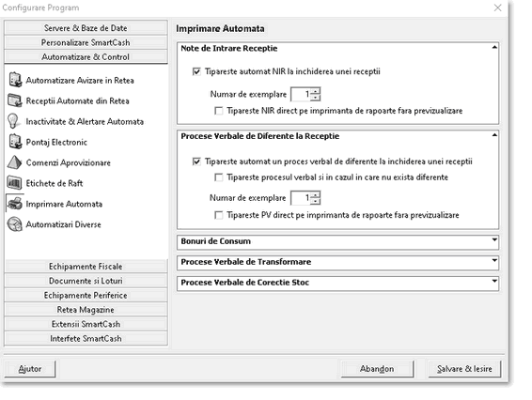Open Echipamente Periferice tab
The image size is (532, 400).
pos(86,295)
